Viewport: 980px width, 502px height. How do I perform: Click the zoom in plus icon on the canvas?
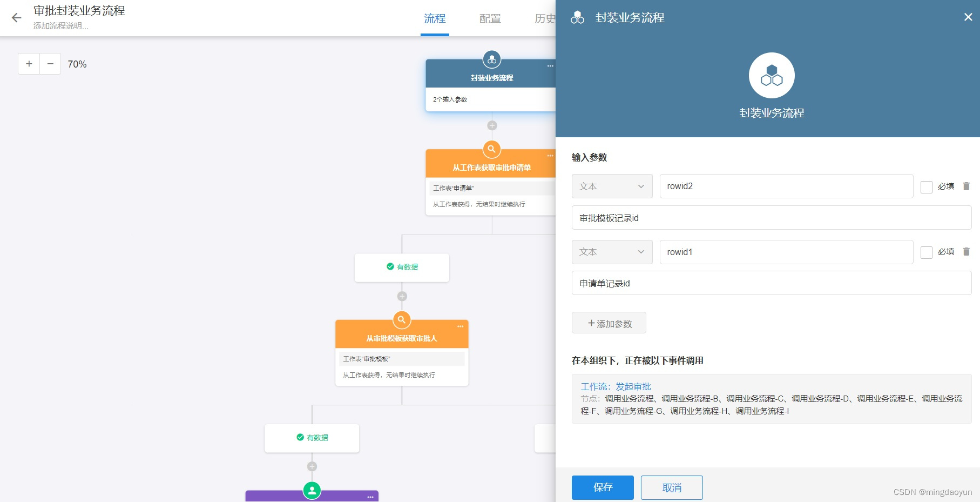[29, 64]
